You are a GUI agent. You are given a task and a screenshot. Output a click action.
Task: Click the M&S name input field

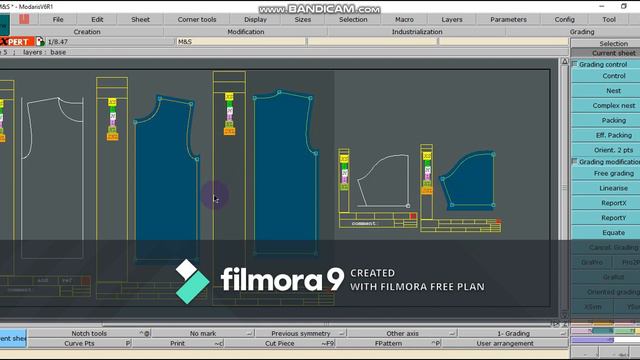click(241, 42)
